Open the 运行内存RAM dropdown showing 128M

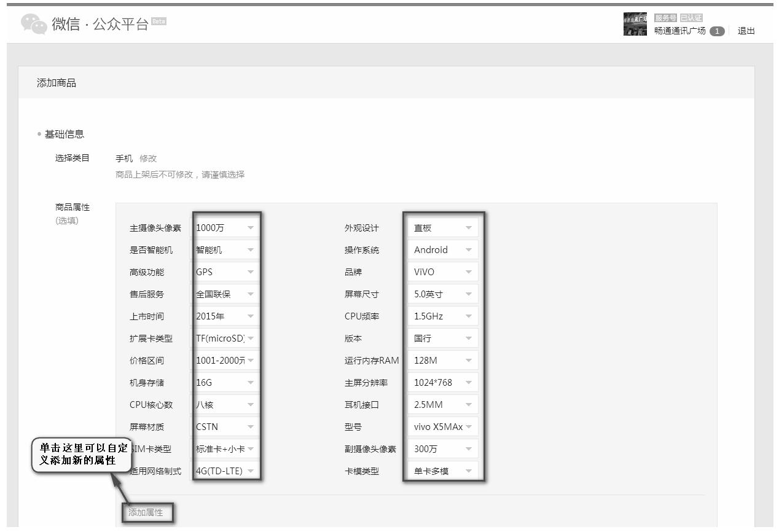click(443, 361)
